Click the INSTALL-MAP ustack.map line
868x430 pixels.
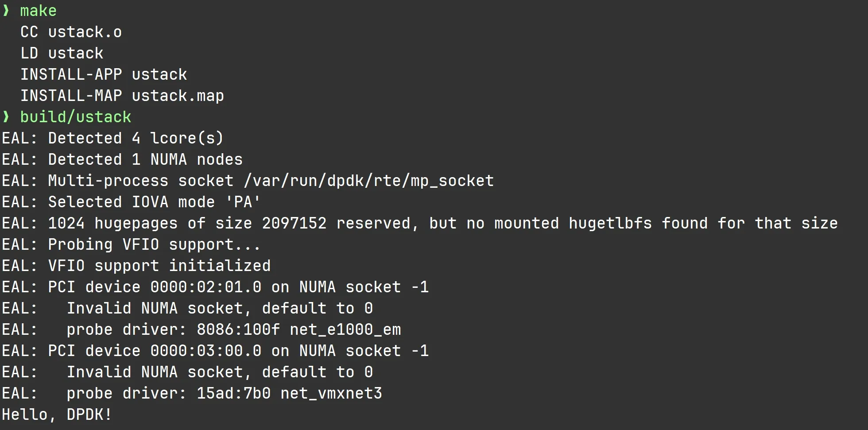coord(122,96)
